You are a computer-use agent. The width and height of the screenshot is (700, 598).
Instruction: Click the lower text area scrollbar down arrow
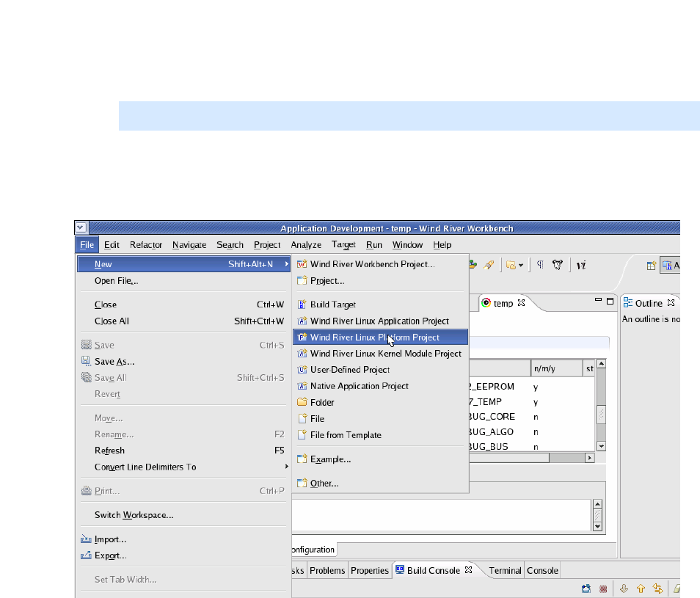click(x=597, y=527)
